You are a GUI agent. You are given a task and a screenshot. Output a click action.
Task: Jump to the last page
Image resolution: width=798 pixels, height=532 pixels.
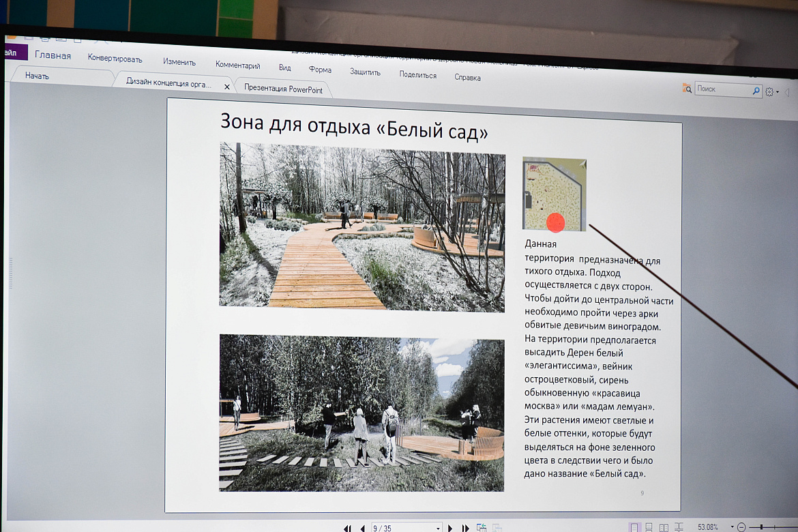point(466,528)
